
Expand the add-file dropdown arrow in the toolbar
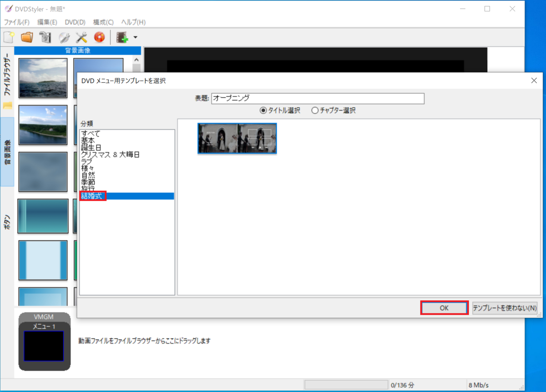(135, 37)
